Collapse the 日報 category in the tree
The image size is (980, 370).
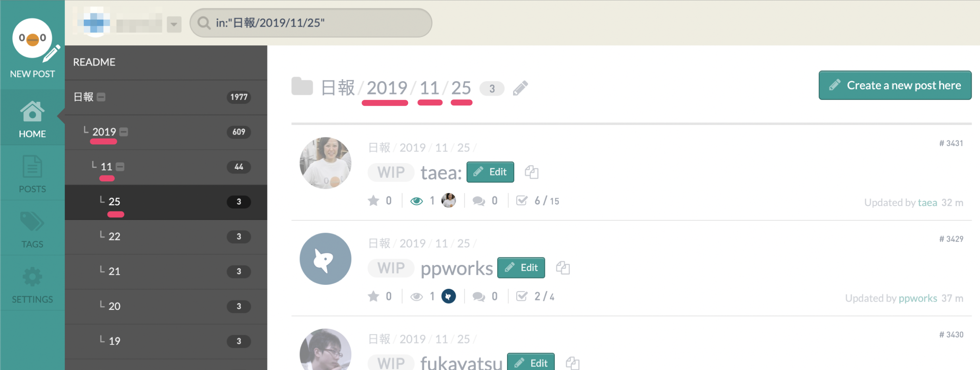(101, 97)
